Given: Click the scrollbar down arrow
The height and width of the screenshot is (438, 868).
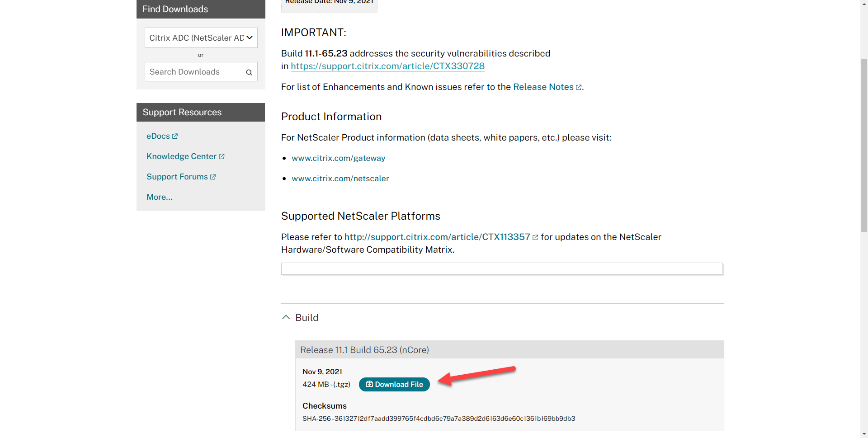Looking at the screenshot, I should coord(864,434).
